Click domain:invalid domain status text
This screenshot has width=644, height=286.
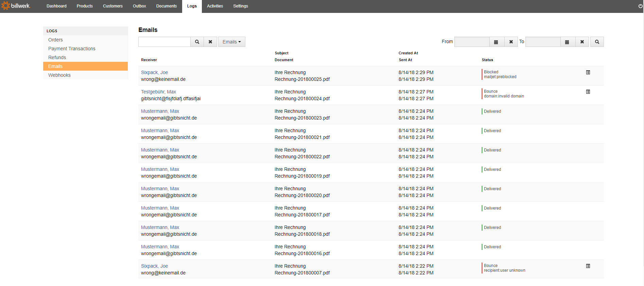[x=504, y=96]
